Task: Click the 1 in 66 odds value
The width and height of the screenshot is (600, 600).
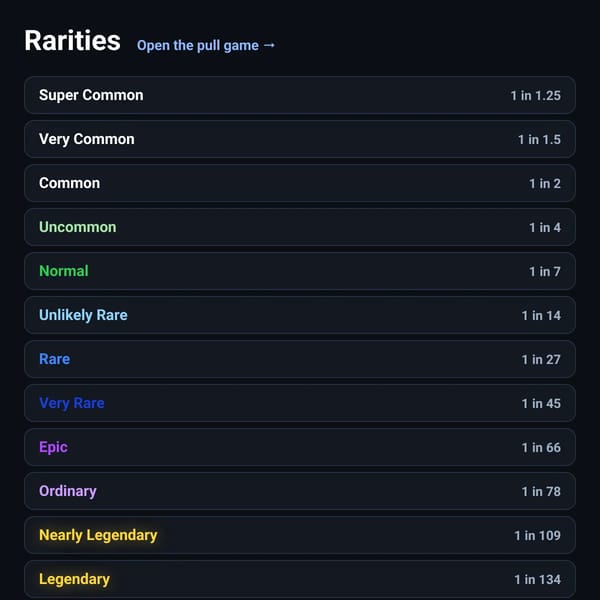Action: pyautogui.click(x=541, y=447)
